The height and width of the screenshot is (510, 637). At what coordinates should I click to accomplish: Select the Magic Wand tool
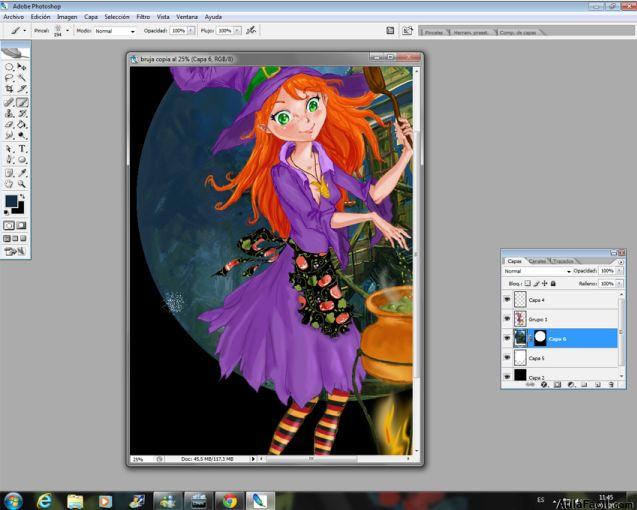point(22,78)
